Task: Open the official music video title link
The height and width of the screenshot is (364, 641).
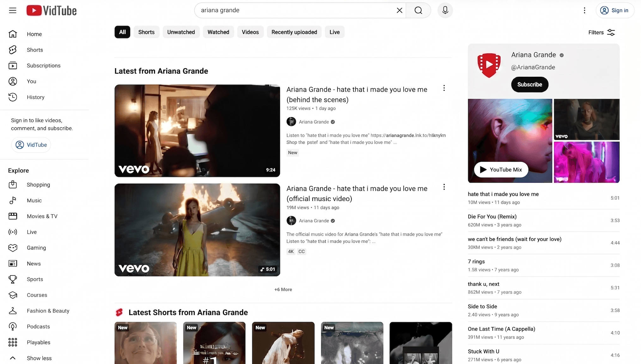Action: (x=357, y=193)
